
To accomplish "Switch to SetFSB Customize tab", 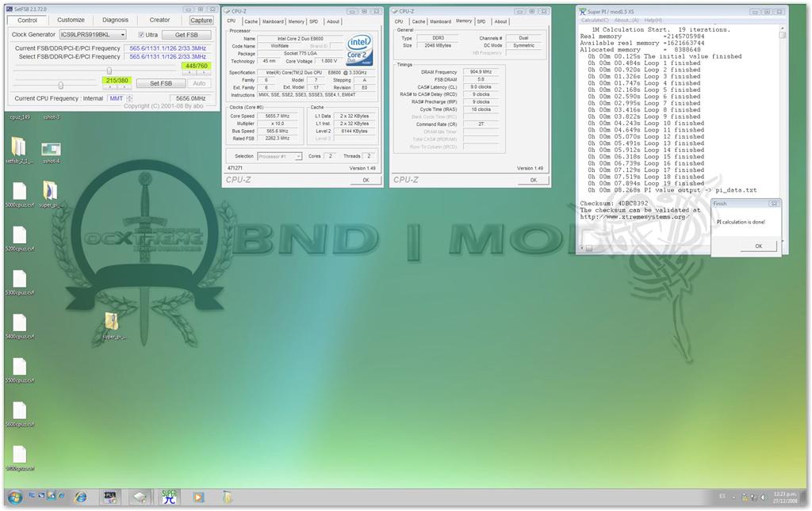I will pos(71,20).
